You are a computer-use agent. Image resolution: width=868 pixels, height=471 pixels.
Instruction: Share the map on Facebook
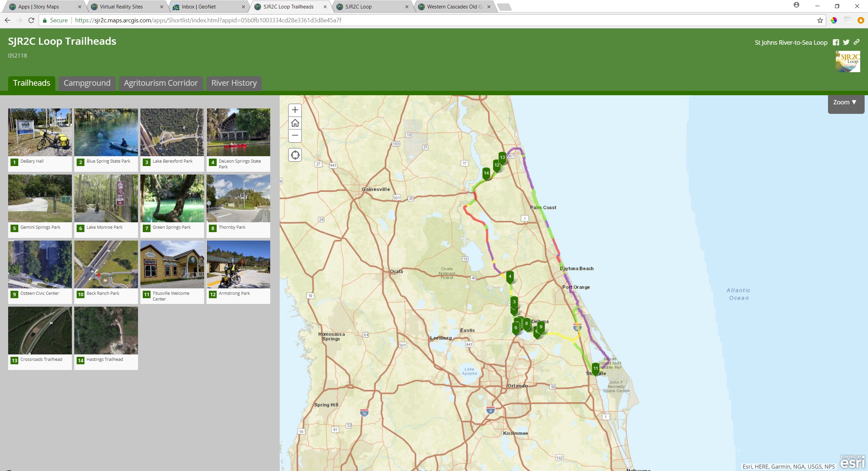pyautogui.click(x=835, y=42)
